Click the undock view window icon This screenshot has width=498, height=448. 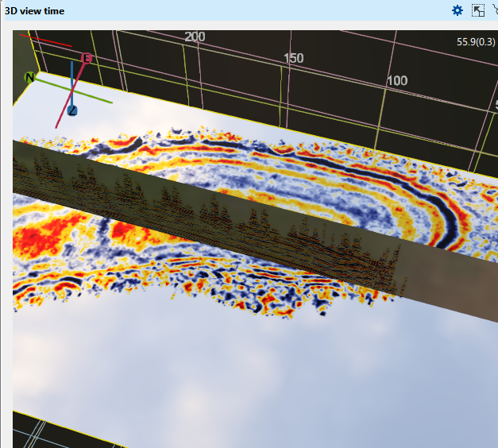(x=478, y=10)
